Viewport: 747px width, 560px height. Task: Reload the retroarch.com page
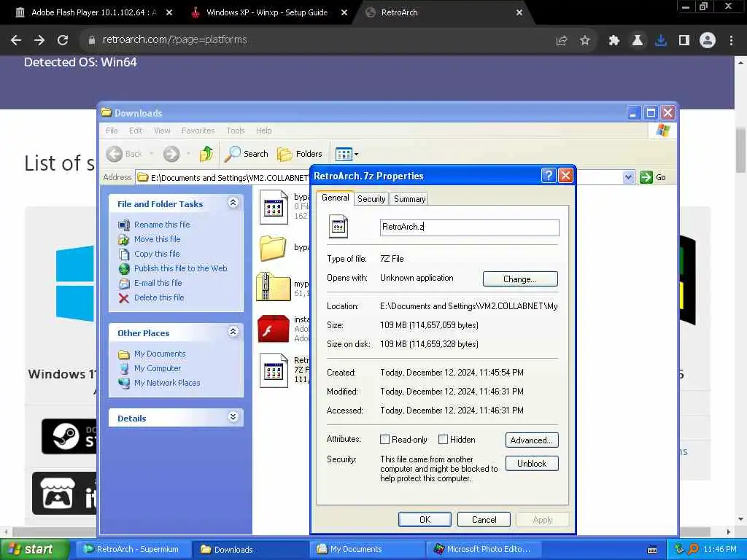point(63,40)
